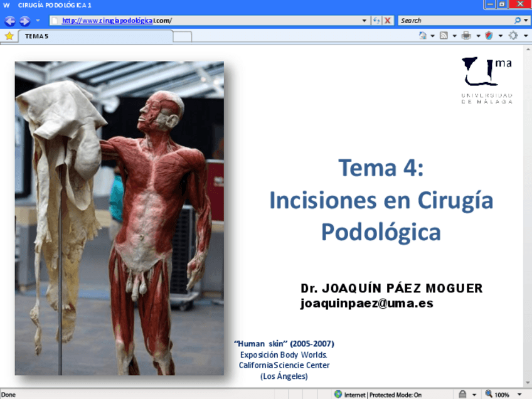This screenshot has height=399, width=532.
Task: Click the joaquinpaez@uma.es email text
Action: (x=367, y=303)
